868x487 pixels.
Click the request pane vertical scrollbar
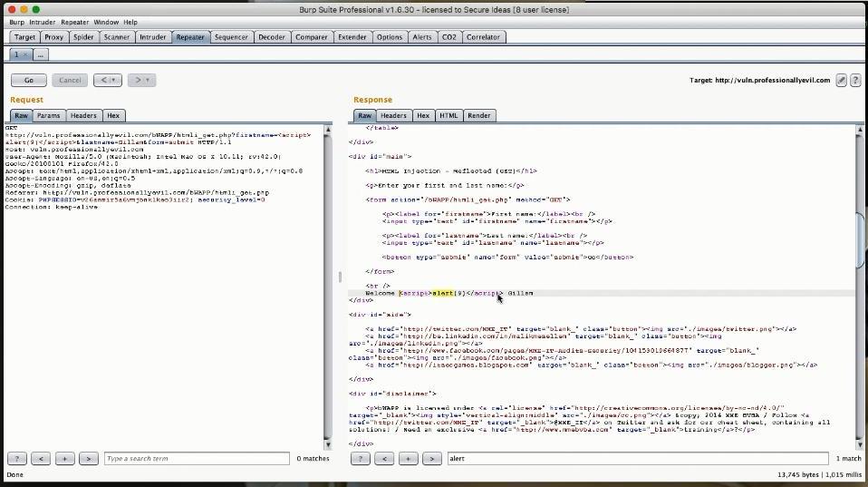(328, 287)
